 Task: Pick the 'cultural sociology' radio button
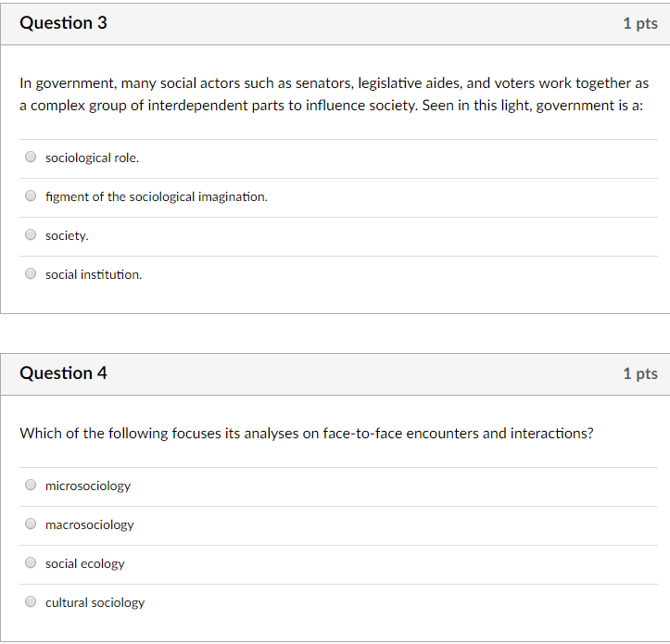31,601
